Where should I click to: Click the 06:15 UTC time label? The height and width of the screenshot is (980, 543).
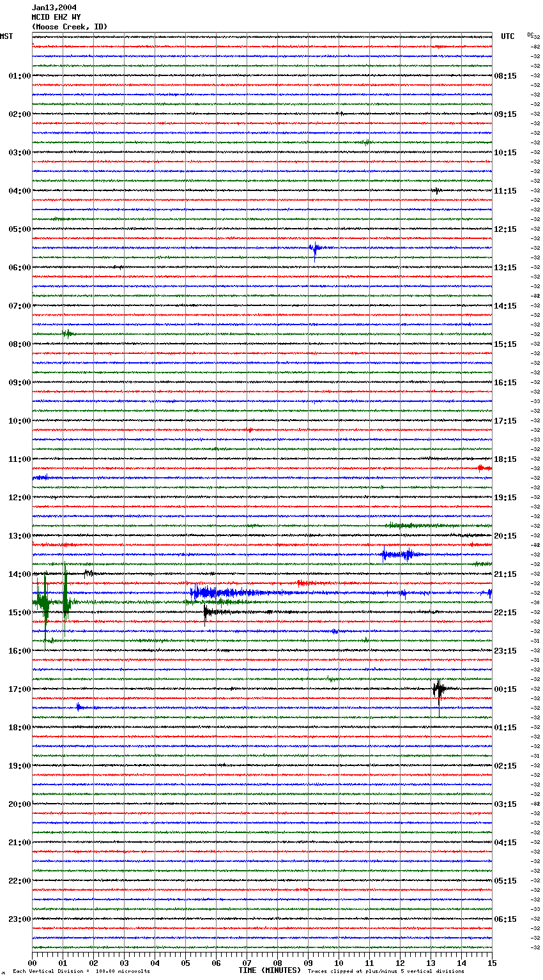(x=505, y=919)
